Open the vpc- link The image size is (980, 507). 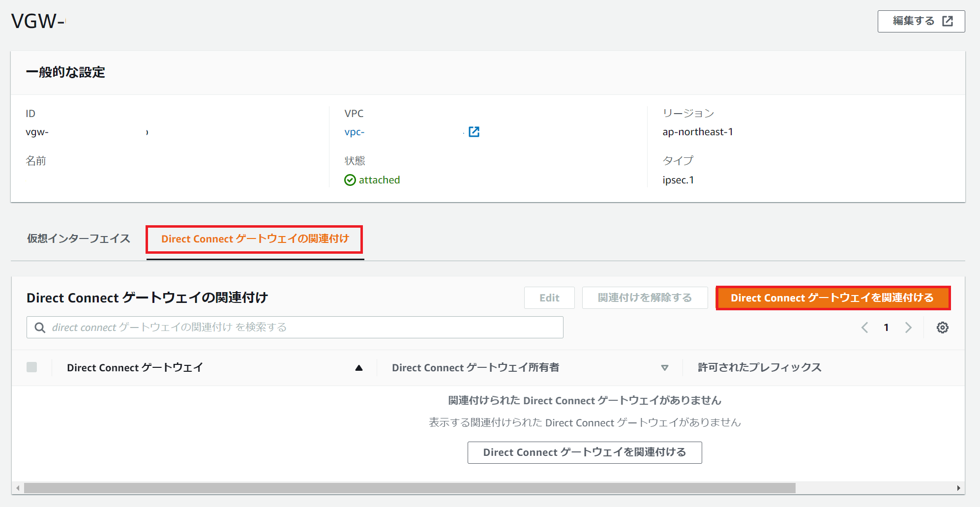(x=355, y=132)
